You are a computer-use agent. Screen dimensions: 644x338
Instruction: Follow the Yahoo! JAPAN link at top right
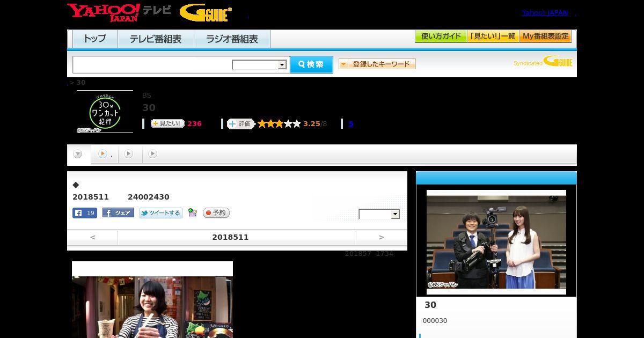coord(545,13)
